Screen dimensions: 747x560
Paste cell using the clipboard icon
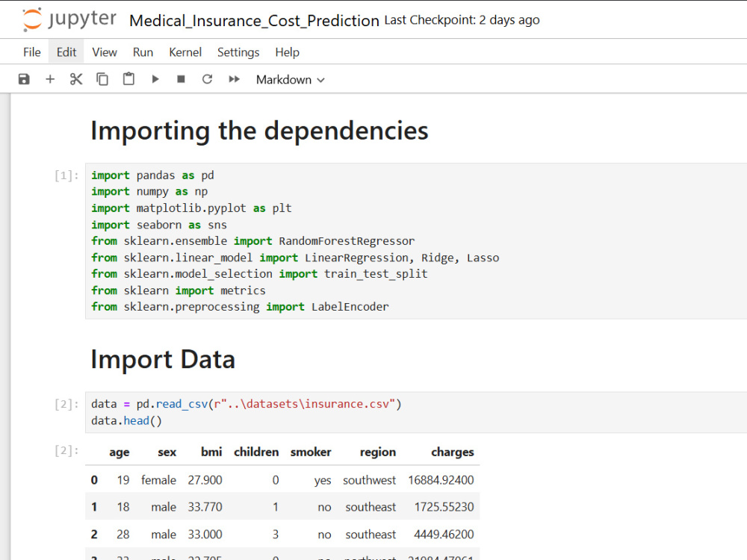point(128,79)
